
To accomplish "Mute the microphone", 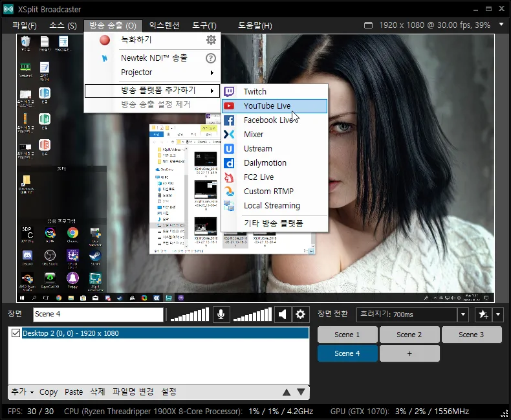I will click(x=221, y=315).
